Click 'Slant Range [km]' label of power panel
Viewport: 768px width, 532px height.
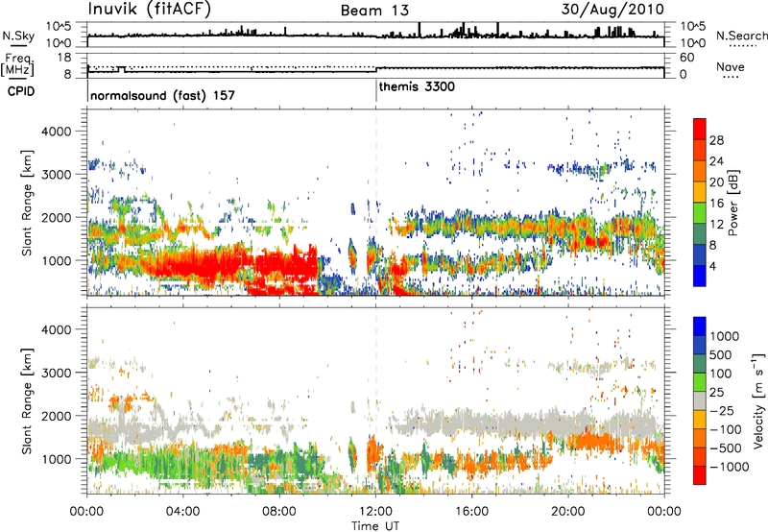pos(27,203)
